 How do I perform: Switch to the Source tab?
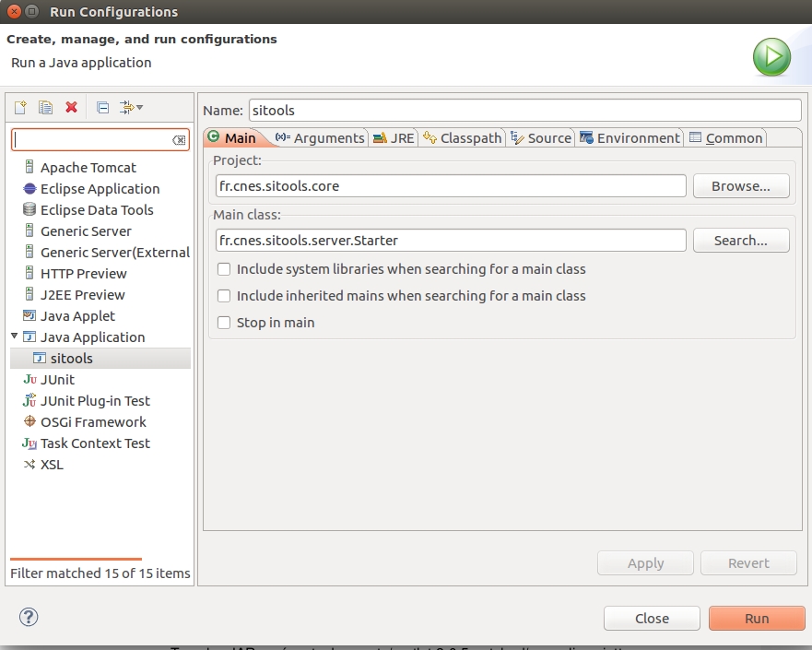541,138
